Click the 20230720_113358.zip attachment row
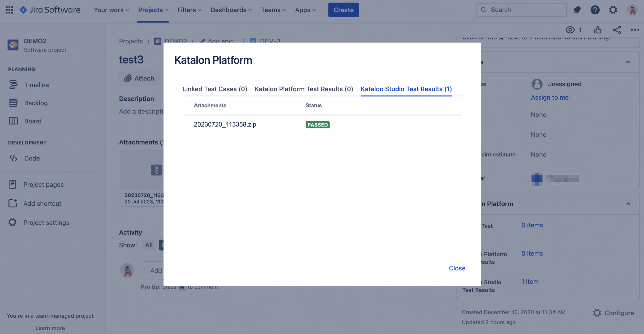 coord(225,124)
